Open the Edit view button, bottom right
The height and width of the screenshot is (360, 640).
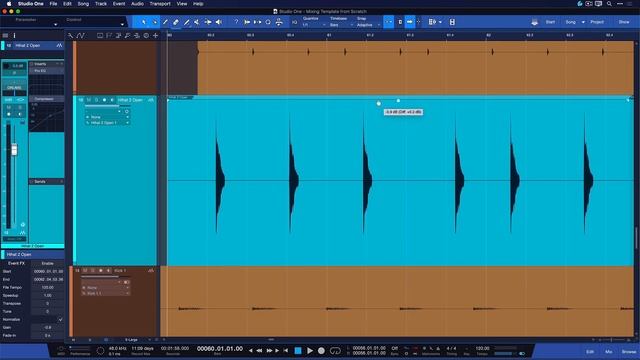click(590, 351)
